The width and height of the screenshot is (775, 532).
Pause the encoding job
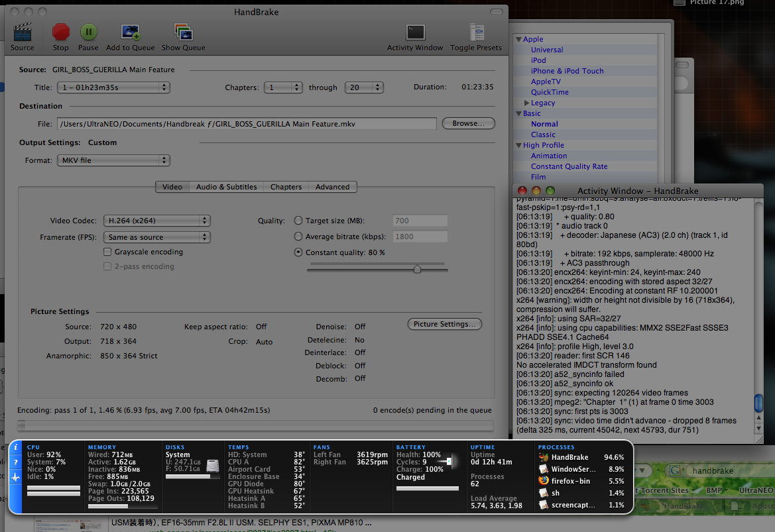pyautogui.click(x=88, y=32)
